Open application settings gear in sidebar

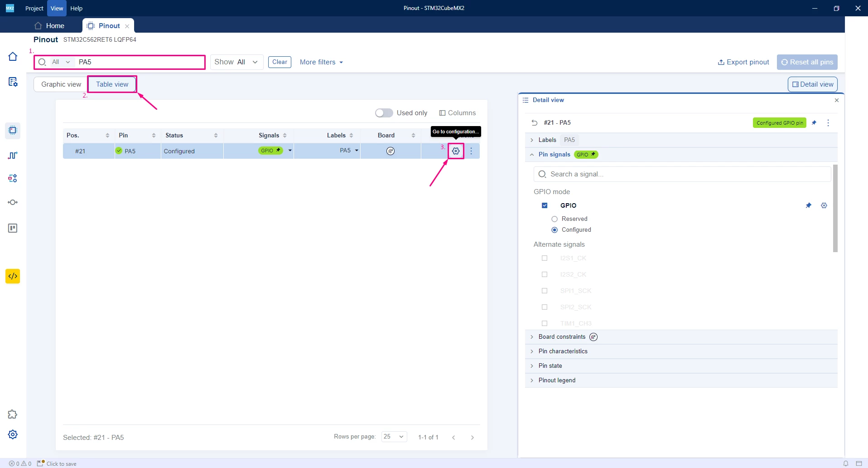click(x=13, y=434)
